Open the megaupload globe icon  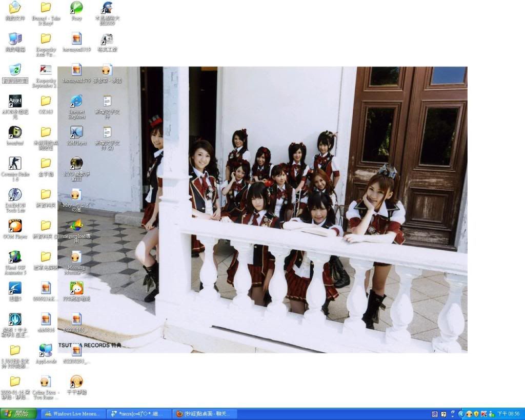click(x=76, y=226)
